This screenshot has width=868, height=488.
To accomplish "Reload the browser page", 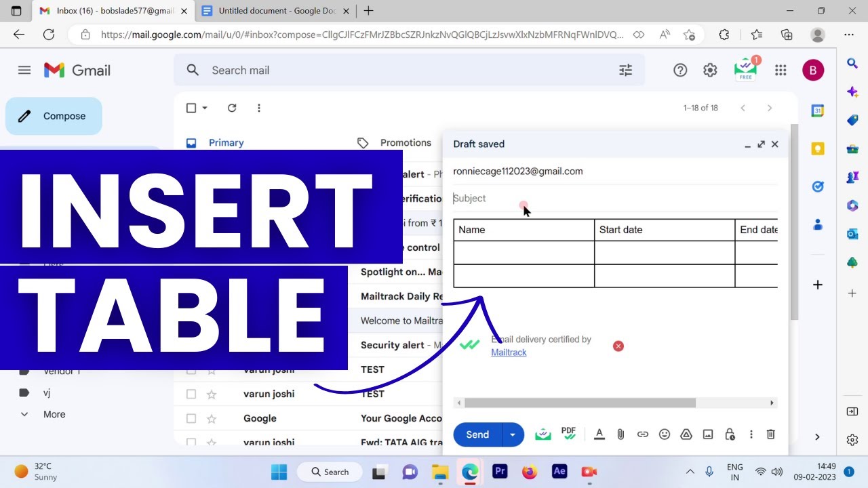I will [49, 35].
